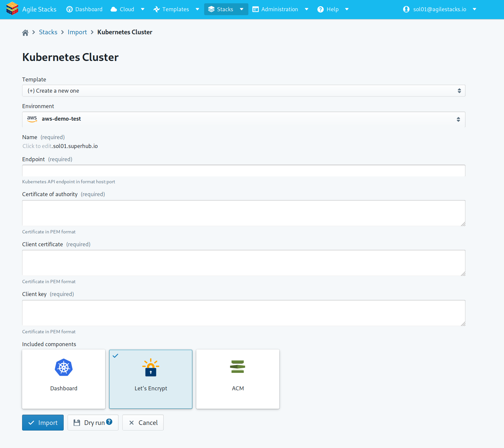Click the Dry run floppy disk icon

(x=77, y=423)
